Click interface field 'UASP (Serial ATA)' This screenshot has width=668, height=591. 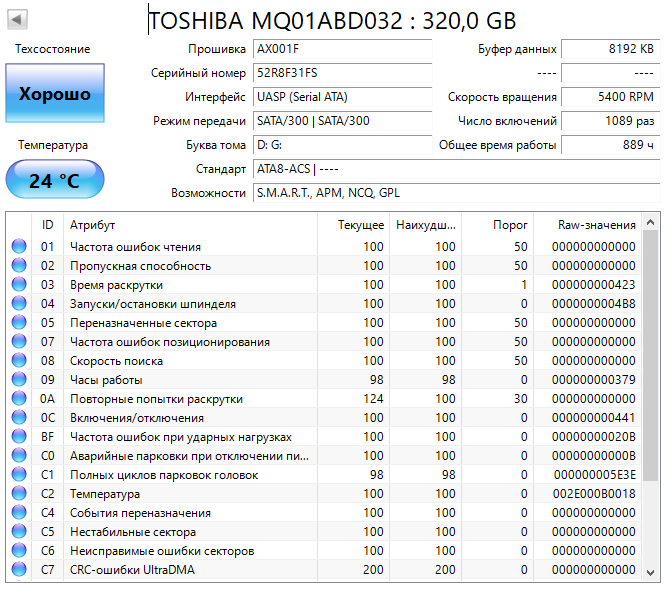[x=343, y=97]
